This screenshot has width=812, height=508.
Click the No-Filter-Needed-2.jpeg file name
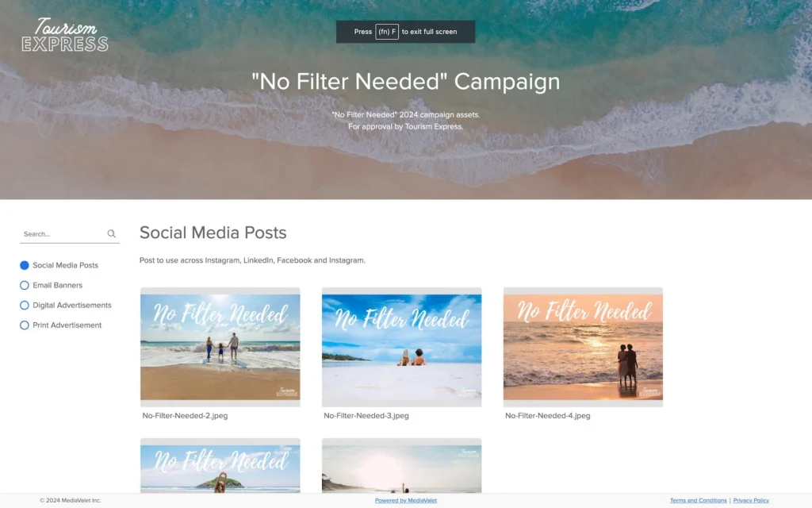[185, 416]
